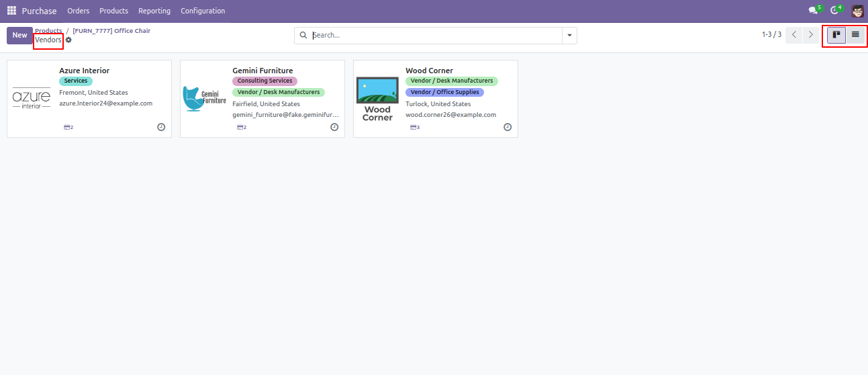Open the Azure Interior logo thumbnail
The image size is (868, 375).
(x=32, y=99)
